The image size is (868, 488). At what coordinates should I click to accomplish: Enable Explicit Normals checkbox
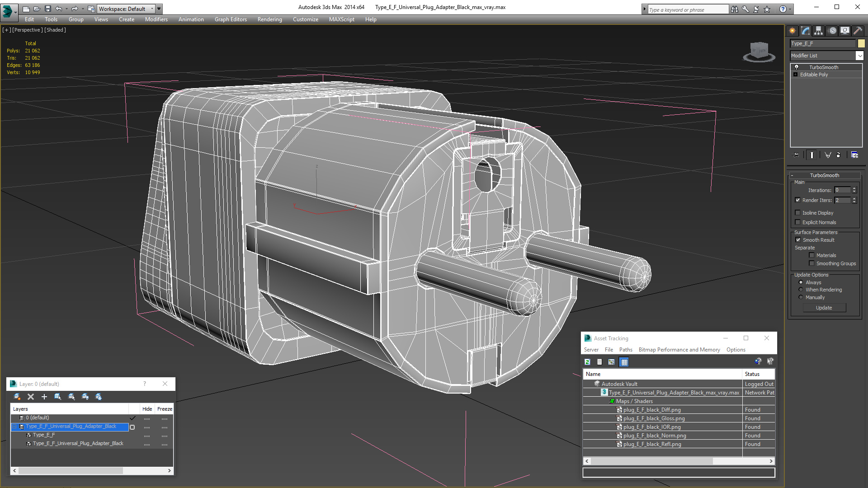click(797, 222)
